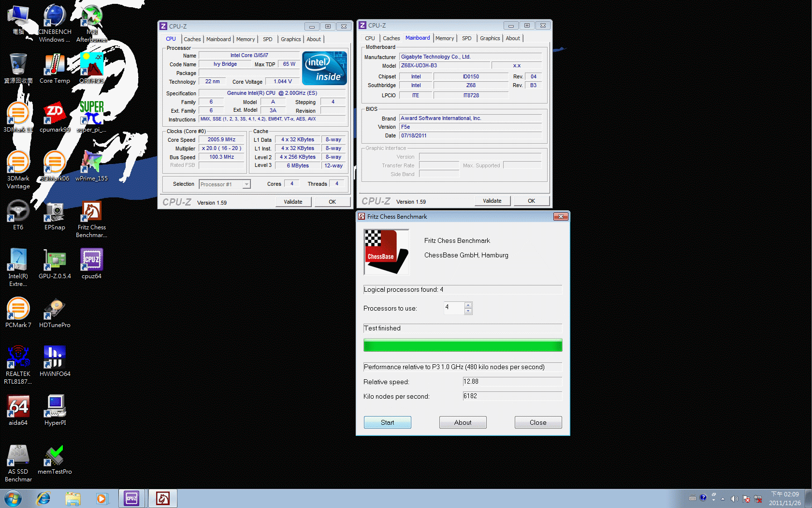
Task: Select the 3DMark06 desktop icon
Action: click(55, 166)
